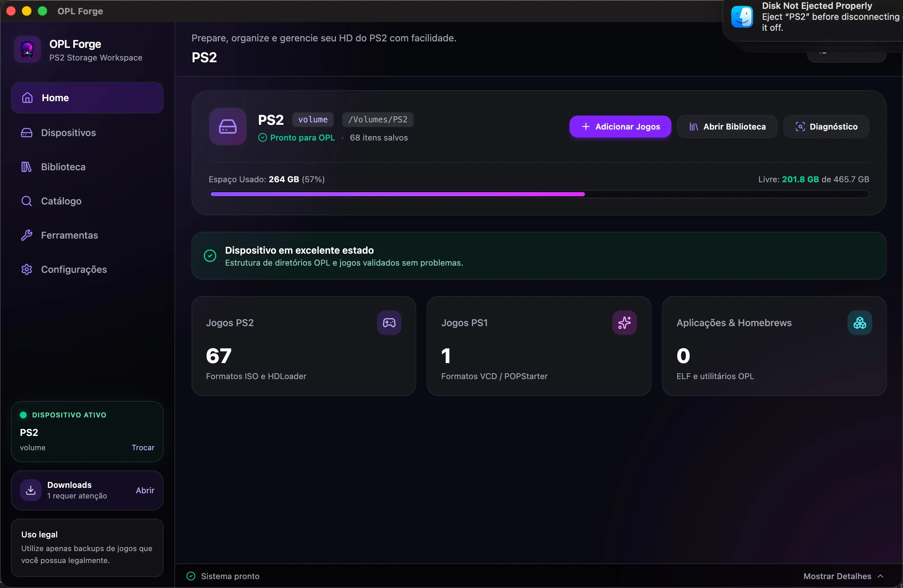This screenshot has width=903, height=588.
Task: Click the Uso legal notice card
Action: click(x=87, y=548)
